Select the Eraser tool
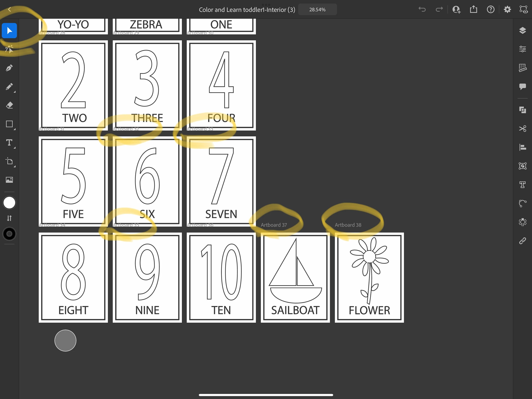This screenshot has width=532, height=399. tap(9, 105)
